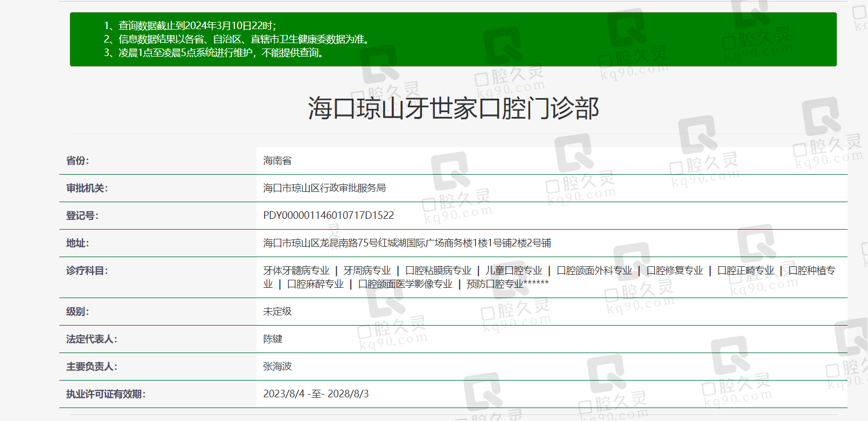
Task: Select the name 张海波
Action: (277, 367)
